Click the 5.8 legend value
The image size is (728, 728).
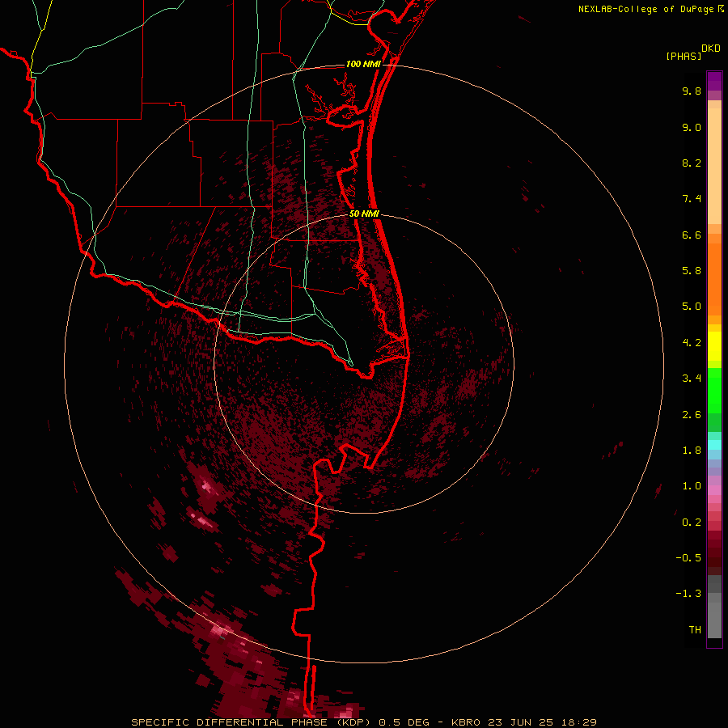coord(692,271)
